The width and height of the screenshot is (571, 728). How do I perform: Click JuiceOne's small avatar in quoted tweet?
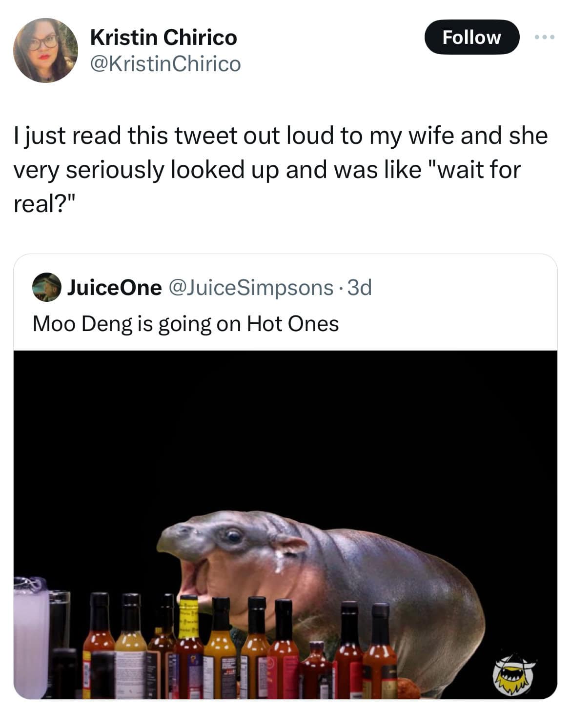click(x=46, y=288)
